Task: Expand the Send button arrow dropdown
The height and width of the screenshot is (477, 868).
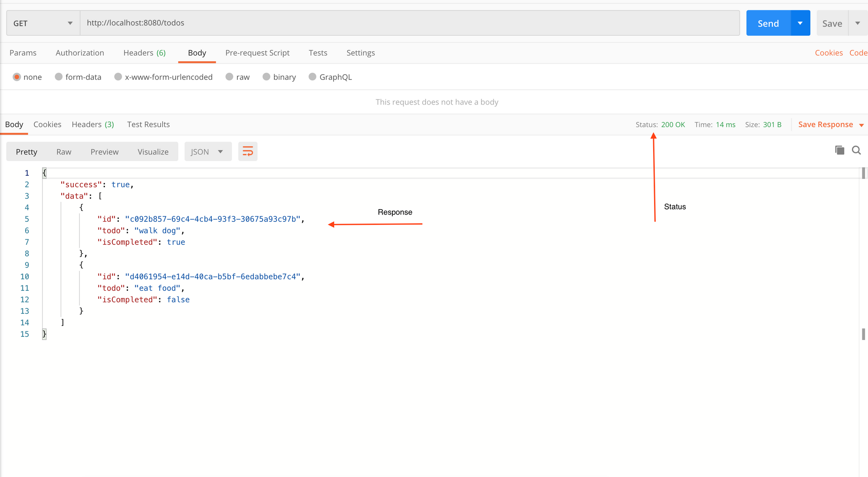Action: pos(800,23)
